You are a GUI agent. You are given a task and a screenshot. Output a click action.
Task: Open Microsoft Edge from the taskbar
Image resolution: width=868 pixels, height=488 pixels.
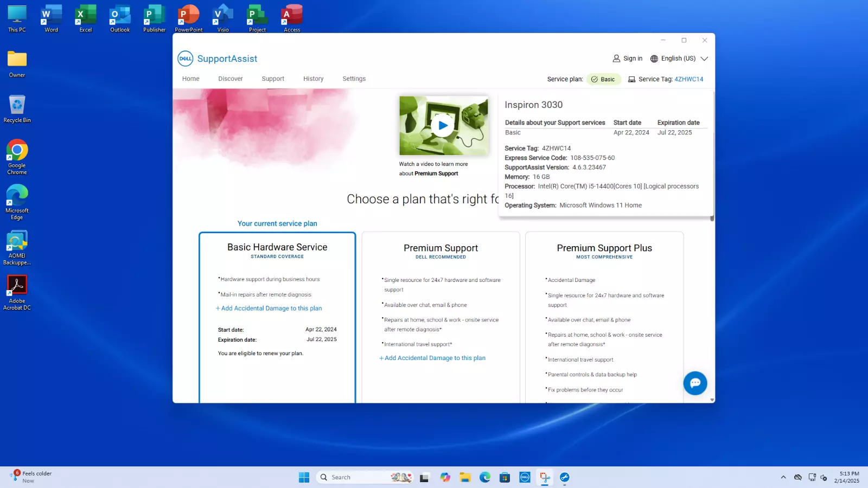coord(485,477)
